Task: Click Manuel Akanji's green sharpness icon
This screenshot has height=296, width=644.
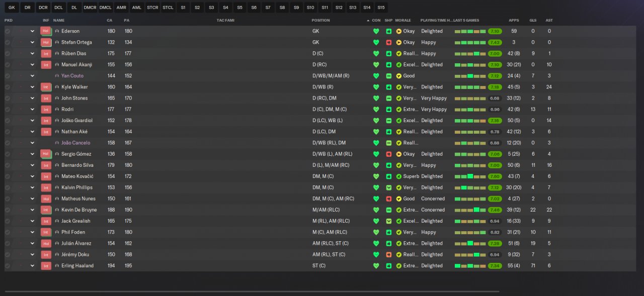Action: coord(389,65)
